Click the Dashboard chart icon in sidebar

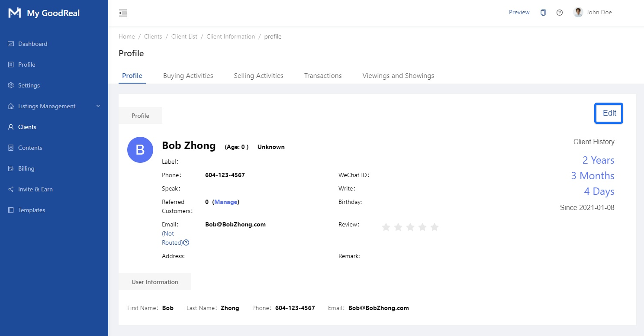click(11, 44)
